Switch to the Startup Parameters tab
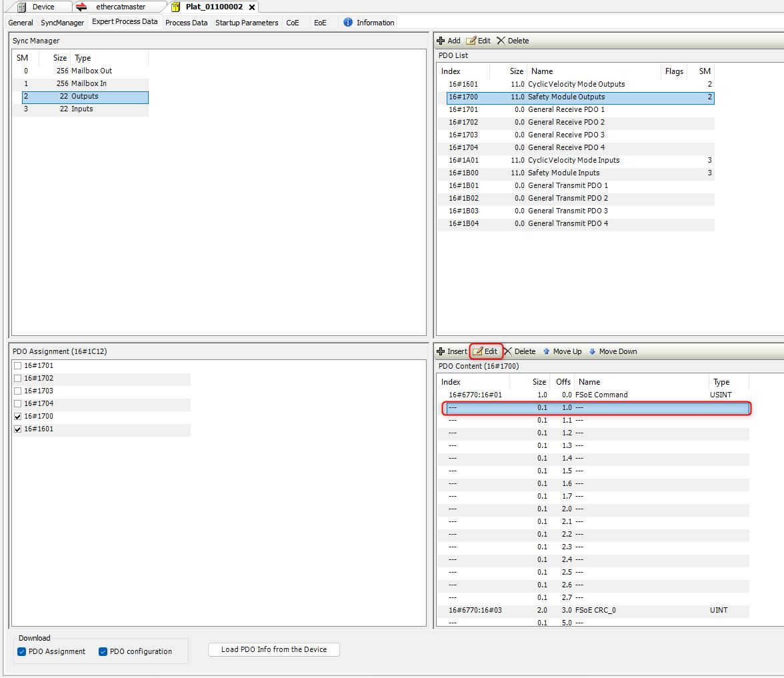Screen dimensions: 784x678 (x=247, y=23)
